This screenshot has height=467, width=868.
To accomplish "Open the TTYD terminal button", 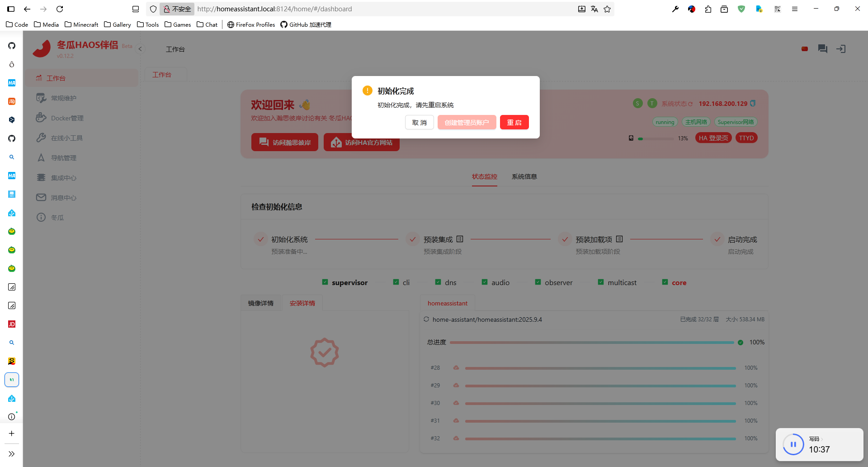I will point(746,138).
